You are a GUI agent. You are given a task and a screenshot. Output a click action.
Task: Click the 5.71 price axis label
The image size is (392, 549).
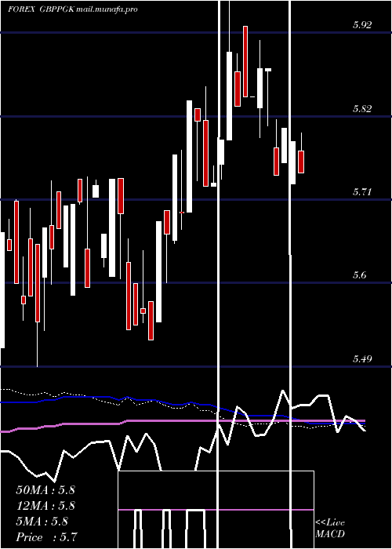coord(361,192)
